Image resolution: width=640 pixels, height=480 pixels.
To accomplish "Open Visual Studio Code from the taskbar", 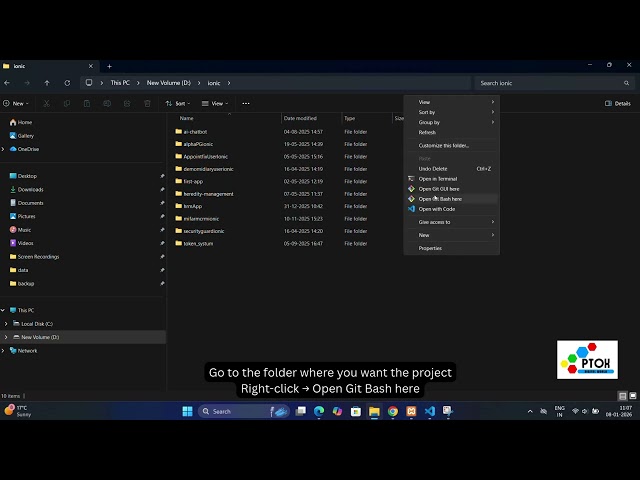I will coord(429,411).
